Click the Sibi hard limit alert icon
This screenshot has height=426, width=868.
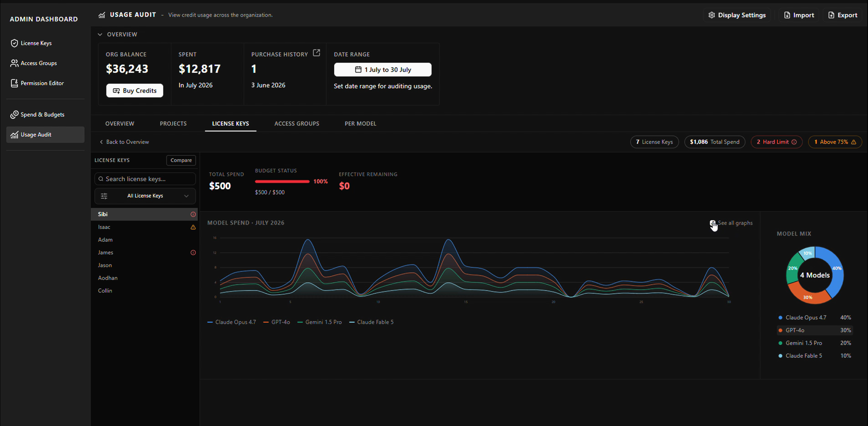click(x=193, y=214)
